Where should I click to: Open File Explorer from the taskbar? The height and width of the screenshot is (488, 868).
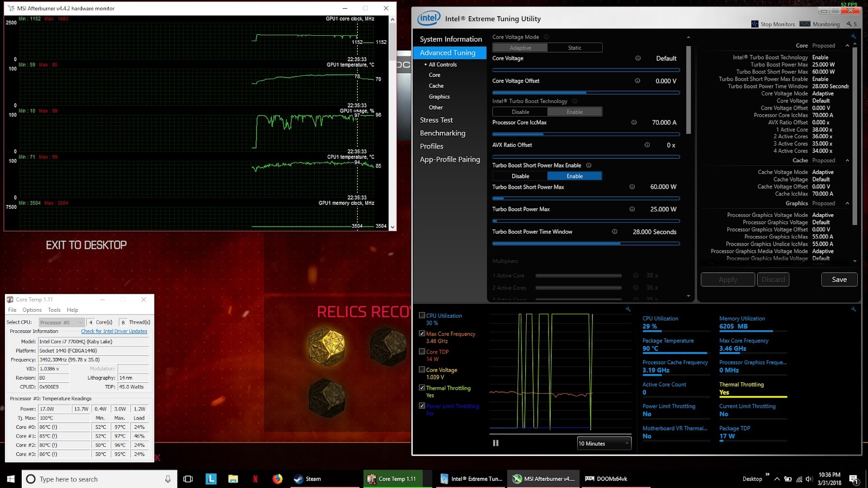(x=233, y=479)
